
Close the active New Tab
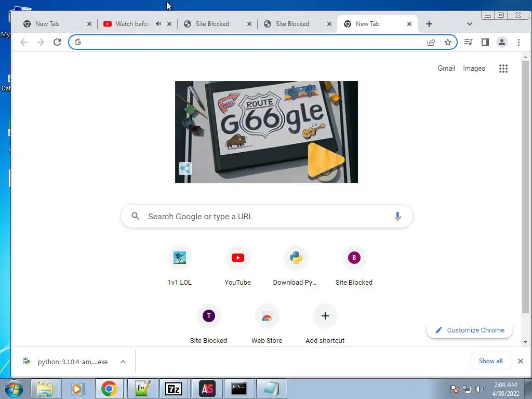tap(409, 24)
